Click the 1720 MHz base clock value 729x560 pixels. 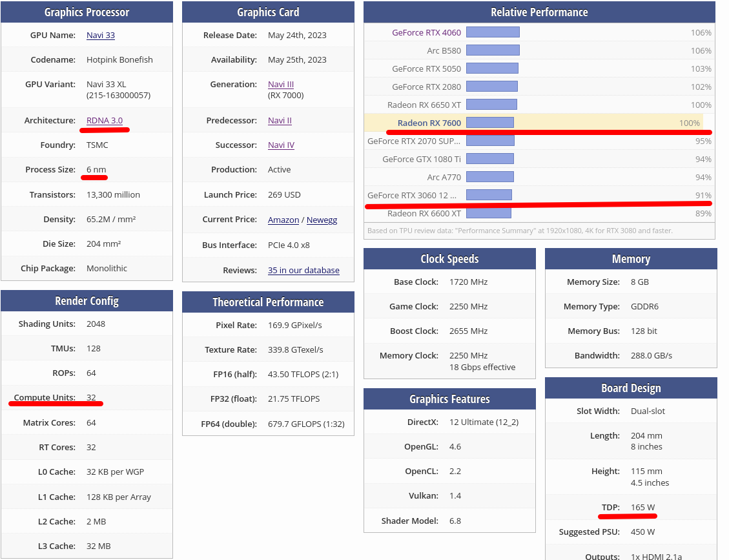click(469, 282)
